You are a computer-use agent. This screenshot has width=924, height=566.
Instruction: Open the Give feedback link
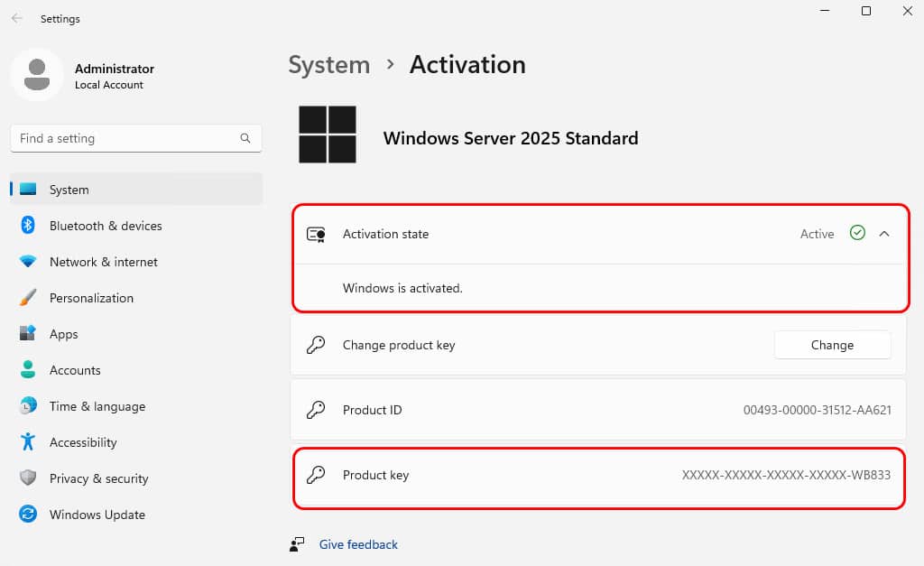coord(358,544)
